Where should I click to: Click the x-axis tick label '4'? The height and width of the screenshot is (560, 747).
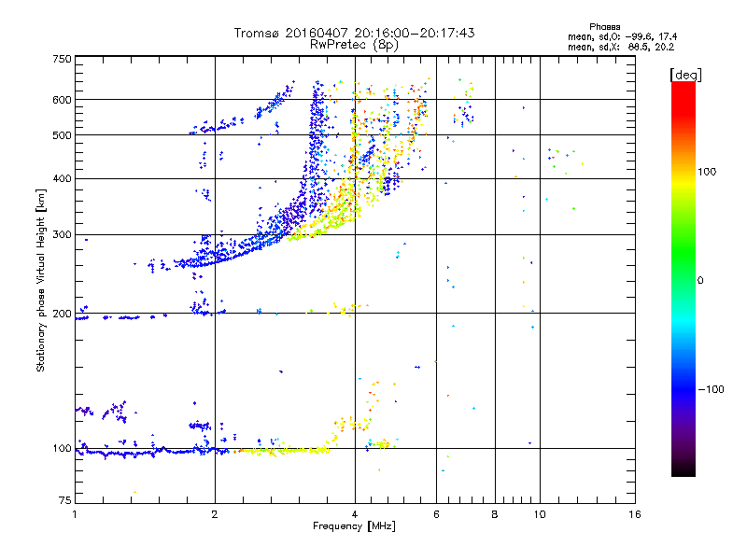(355, 514)
